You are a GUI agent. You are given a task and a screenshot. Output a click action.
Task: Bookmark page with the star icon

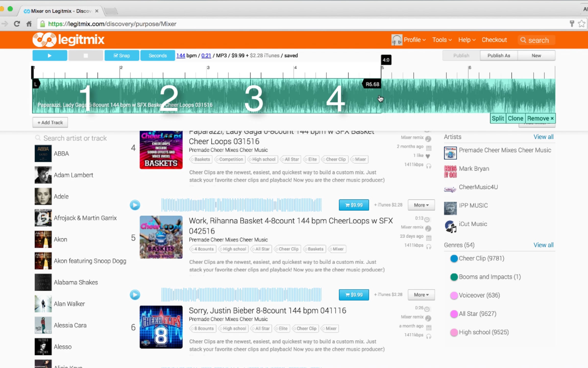pos(581,24)
